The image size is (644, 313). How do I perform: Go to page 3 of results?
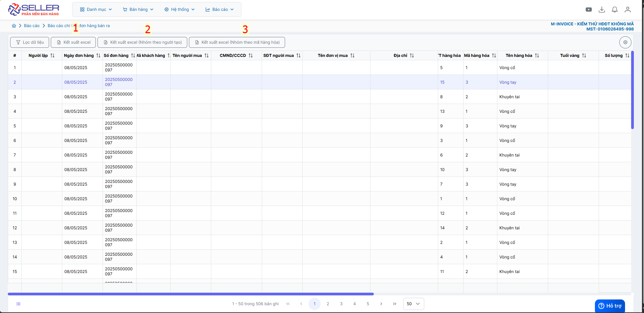[x=341, y=304]
